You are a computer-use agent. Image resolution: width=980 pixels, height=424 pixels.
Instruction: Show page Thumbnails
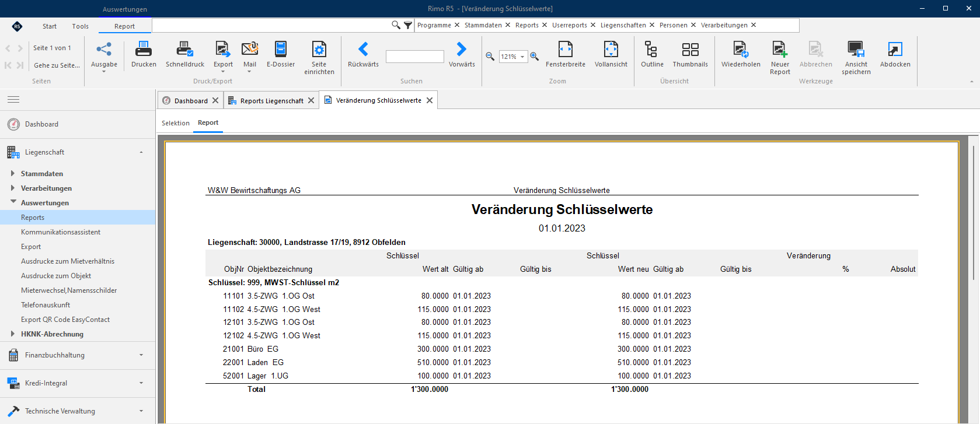pos(690,55)
